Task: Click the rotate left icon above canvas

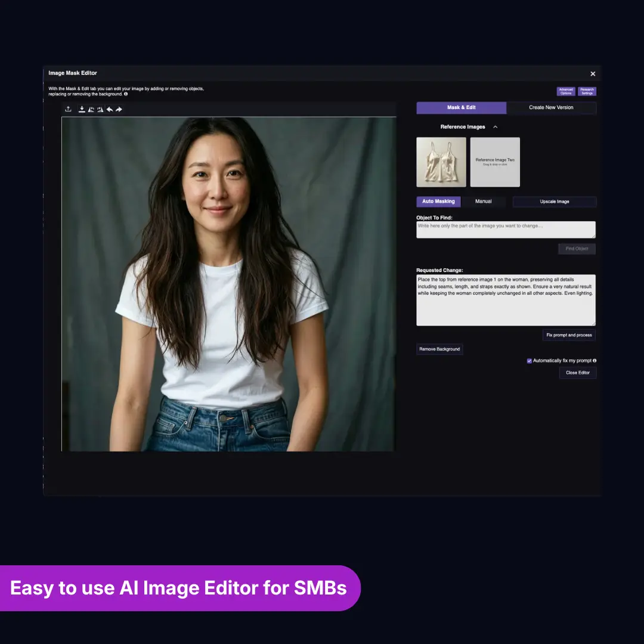Action: [91, 109]
